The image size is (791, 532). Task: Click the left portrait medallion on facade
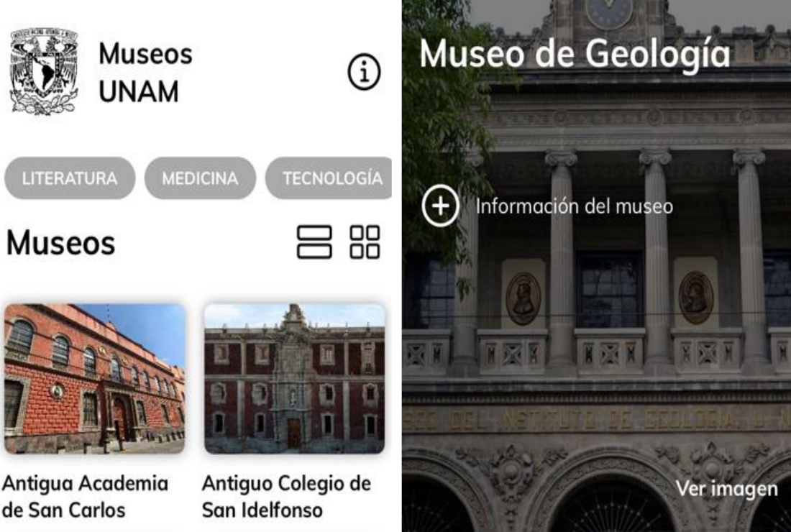point(523,298)
